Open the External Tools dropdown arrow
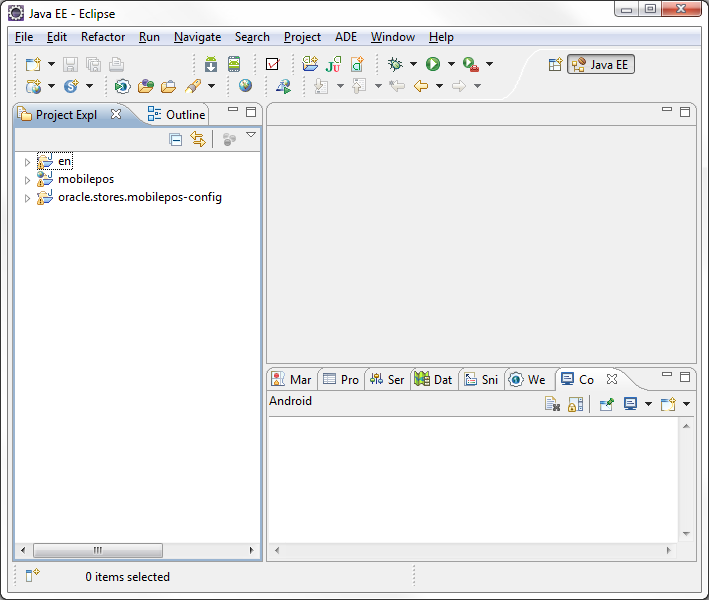This screenshot has height=600, width=709. [489, 64]
